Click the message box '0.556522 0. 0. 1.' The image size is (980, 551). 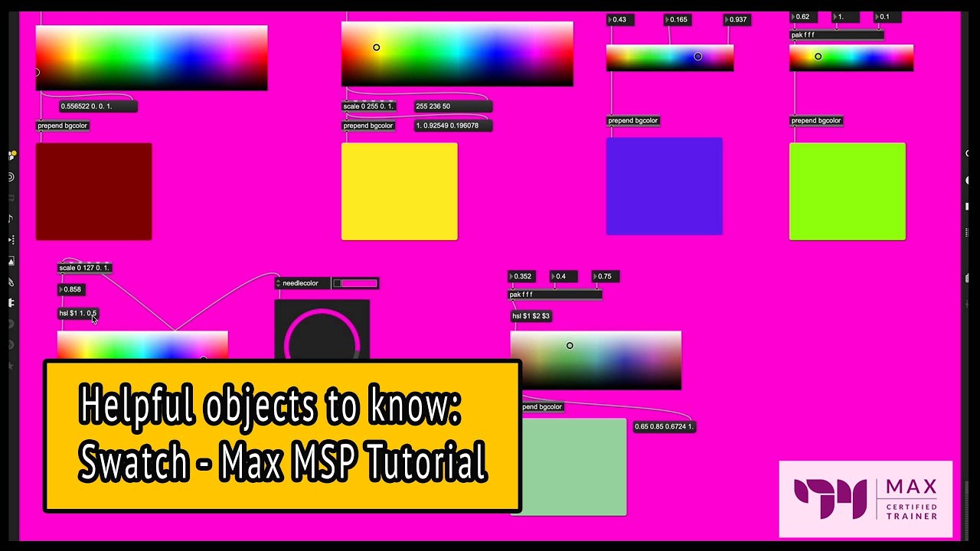98,106
